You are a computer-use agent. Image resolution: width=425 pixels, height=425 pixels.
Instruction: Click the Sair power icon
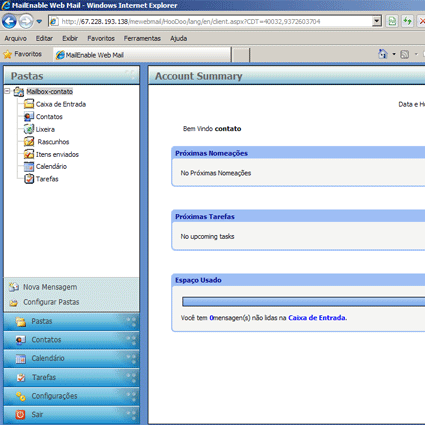[x=20, y=414]
